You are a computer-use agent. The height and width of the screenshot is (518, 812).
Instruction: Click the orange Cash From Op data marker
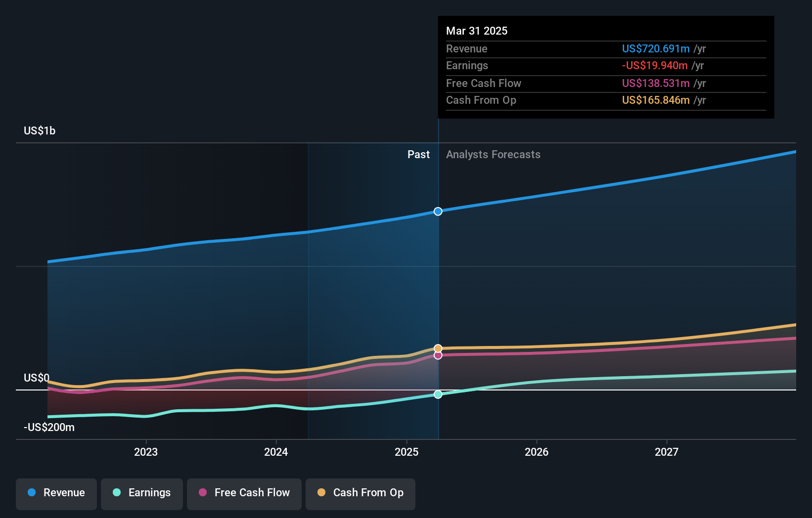[438, 348]
